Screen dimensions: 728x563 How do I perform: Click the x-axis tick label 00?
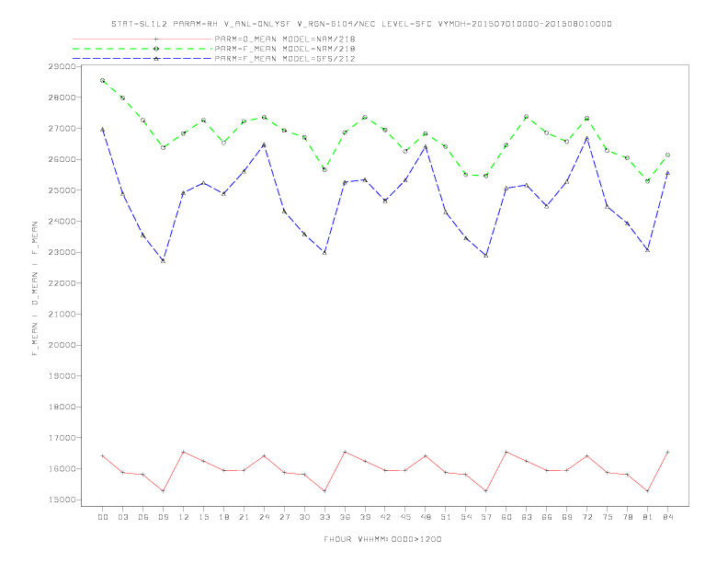pyautogui.click(x=103, y=517)
